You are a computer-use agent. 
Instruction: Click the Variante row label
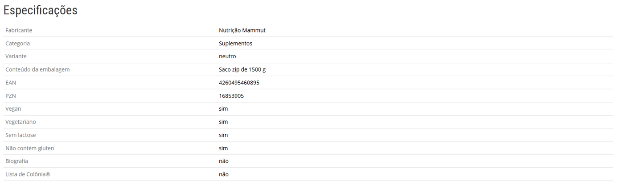pyautogui.click(x=16, y=56)
